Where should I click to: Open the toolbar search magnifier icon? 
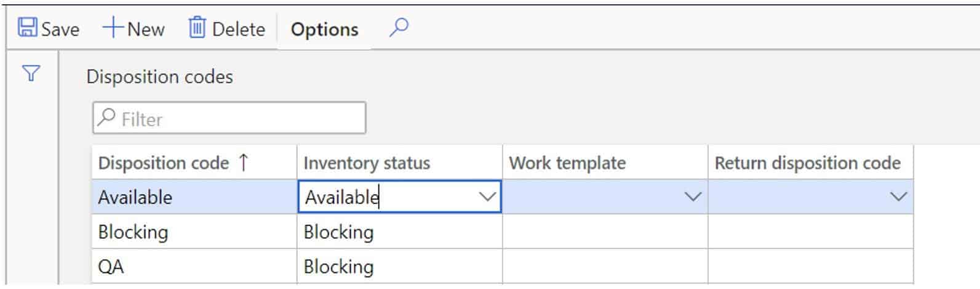(x=399, y=28)
